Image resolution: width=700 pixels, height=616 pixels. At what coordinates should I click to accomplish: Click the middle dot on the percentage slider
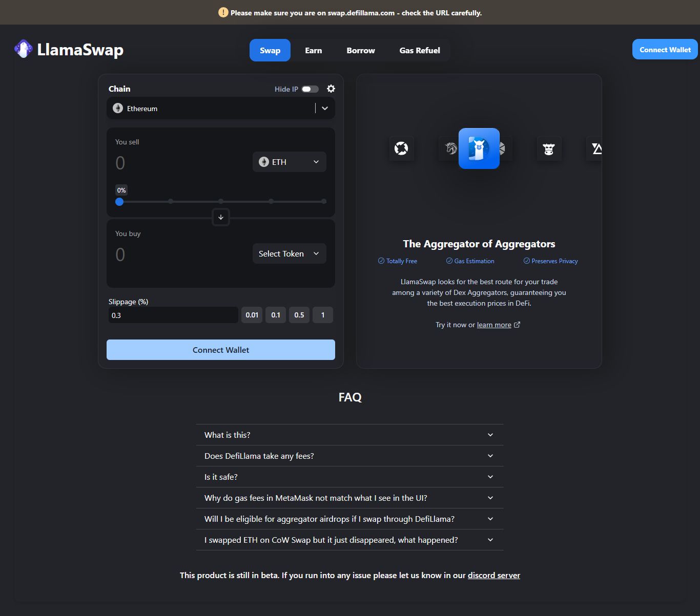[x=221, y=201]
